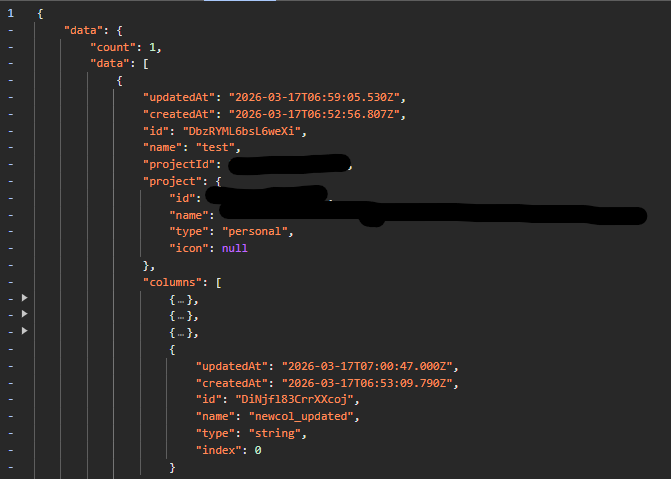Click line number 1 in the gutter
Viewport: 671px width, 479px height.
click(11, 14)
